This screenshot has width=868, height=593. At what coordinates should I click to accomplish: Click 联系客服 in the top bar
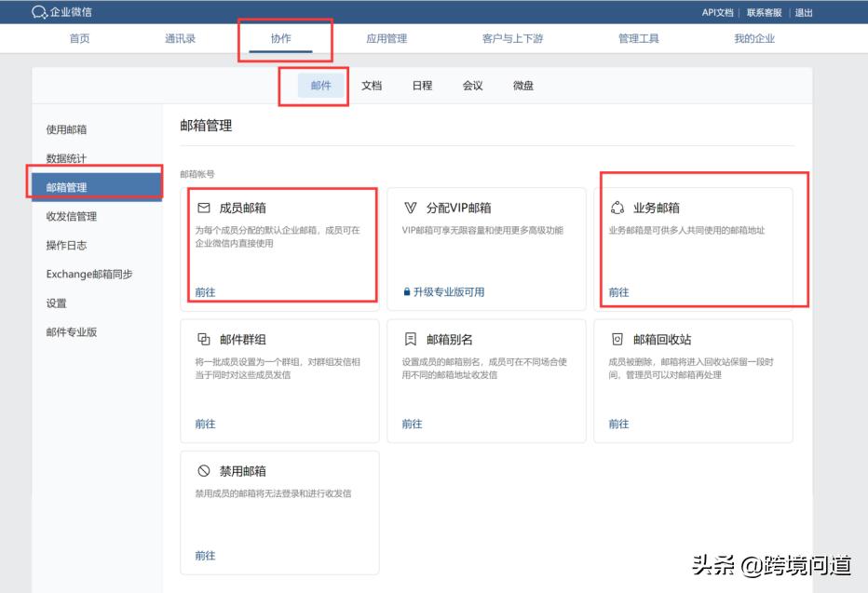pyautogui.click(x=763, y=12)
